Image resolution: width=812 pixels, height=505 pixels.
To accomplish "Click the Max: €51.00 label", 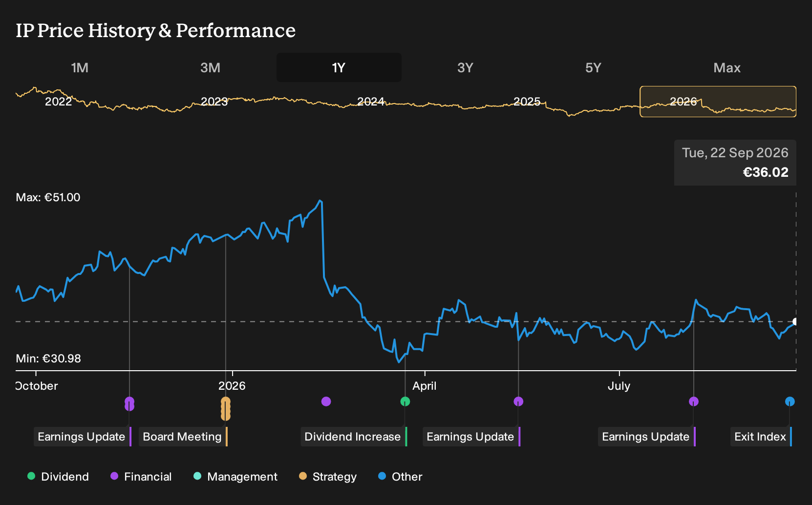I will click(48, 197).
